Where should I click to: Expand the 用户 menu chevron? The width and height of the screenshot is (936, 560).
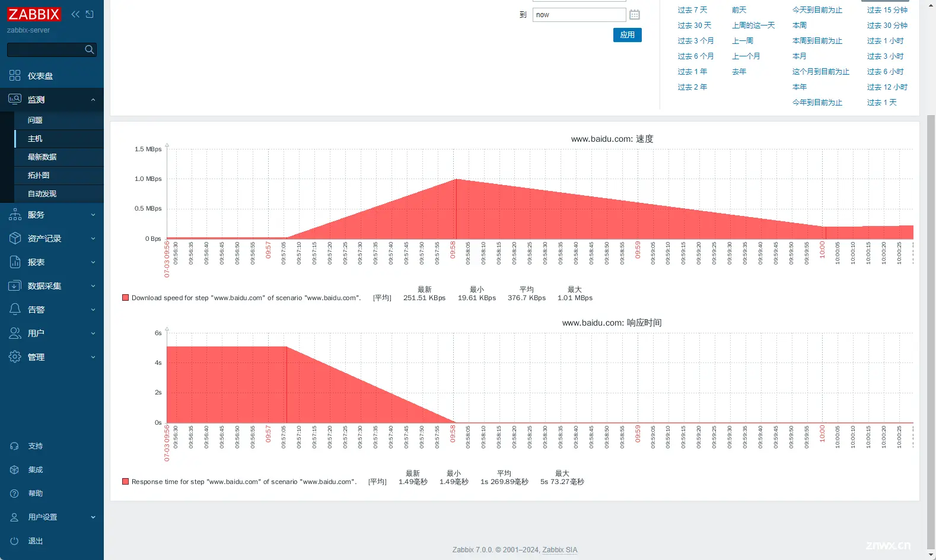[x=93, y=333]
